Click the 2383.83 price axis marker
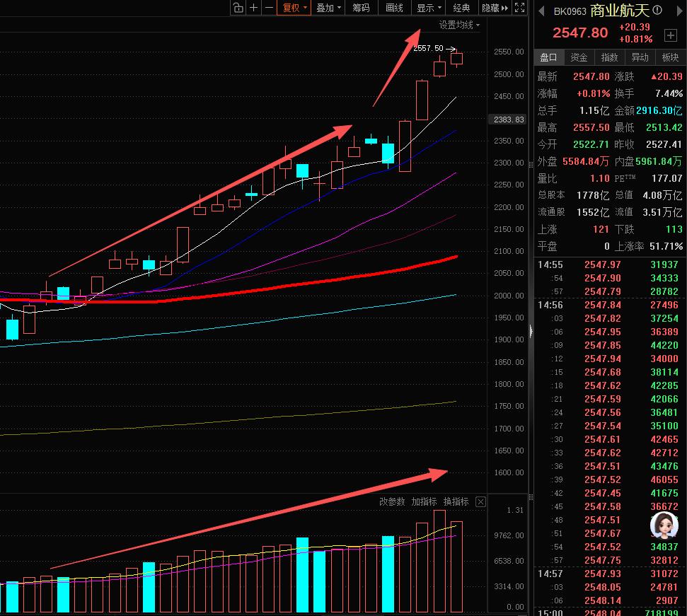 point(509,120)
